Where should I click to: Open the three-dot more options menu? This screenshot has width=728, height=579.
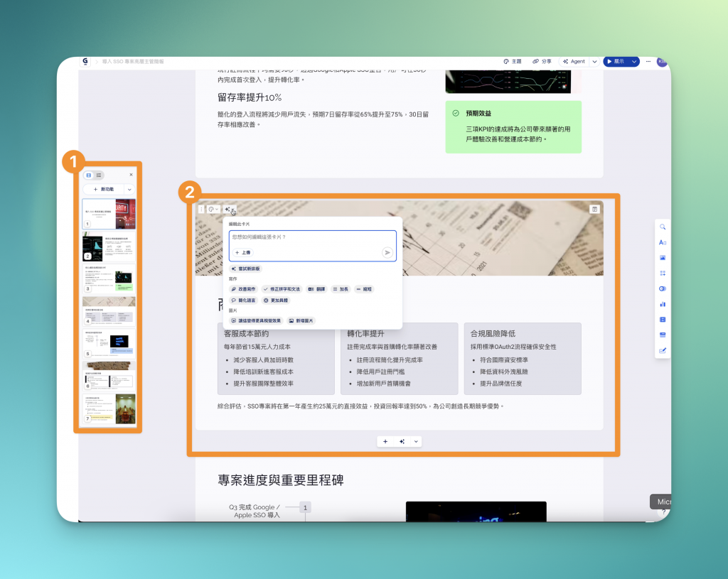click(x=648, y=61)
